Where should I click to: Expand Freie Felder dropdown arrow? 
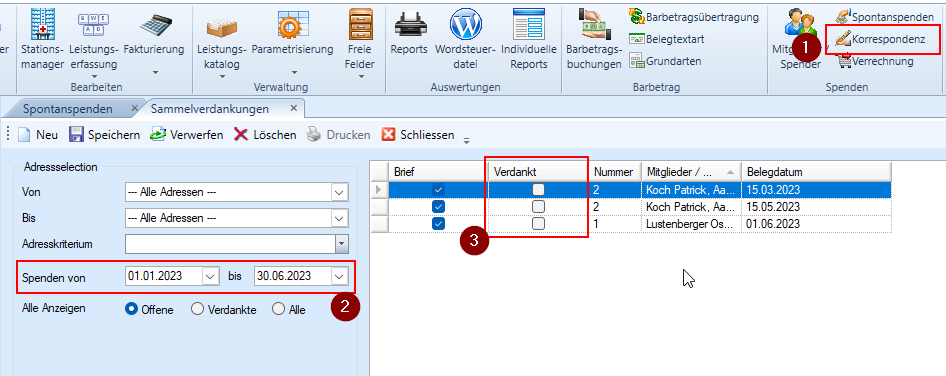tap(361, 76)
